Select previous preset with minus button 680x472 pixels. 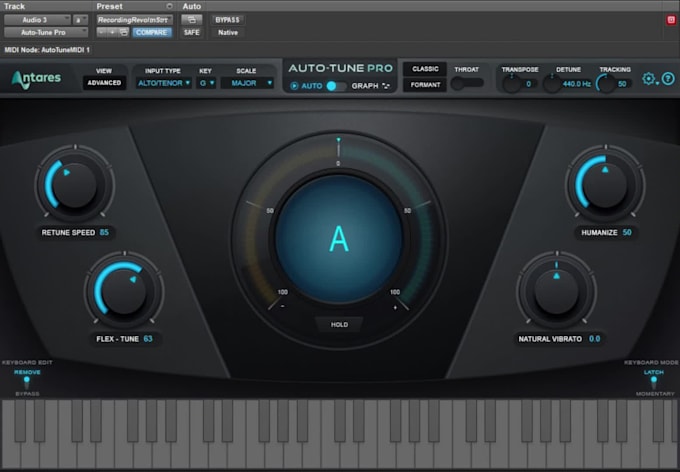tap(101, 33)
